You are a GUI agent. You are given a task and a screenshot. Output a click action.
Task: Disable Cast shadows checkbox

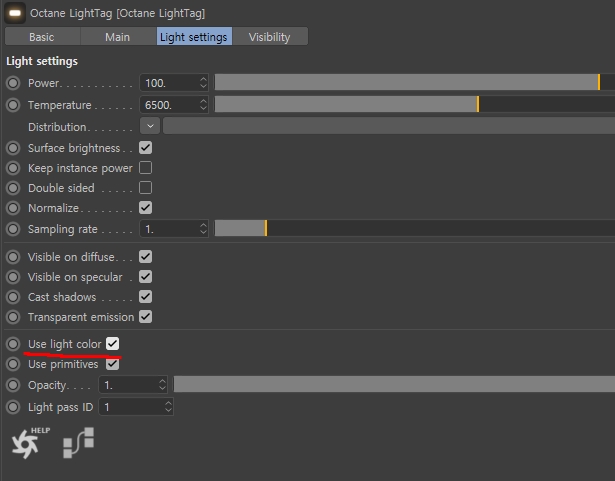tap(146, 297)
